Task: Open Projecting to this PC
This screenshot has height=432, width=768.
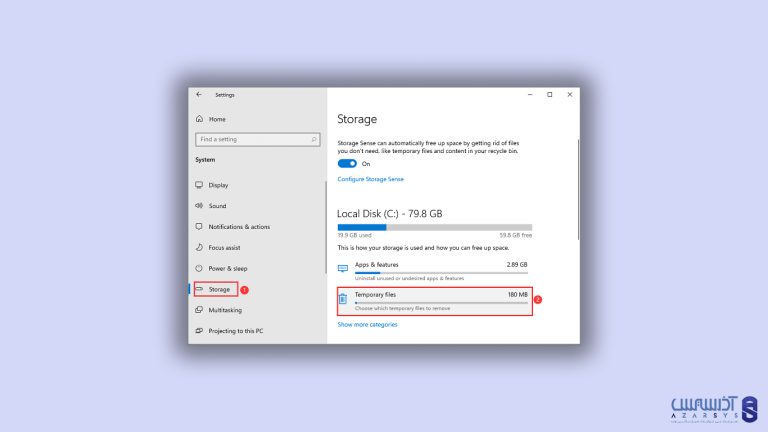Action: [235, 331]
